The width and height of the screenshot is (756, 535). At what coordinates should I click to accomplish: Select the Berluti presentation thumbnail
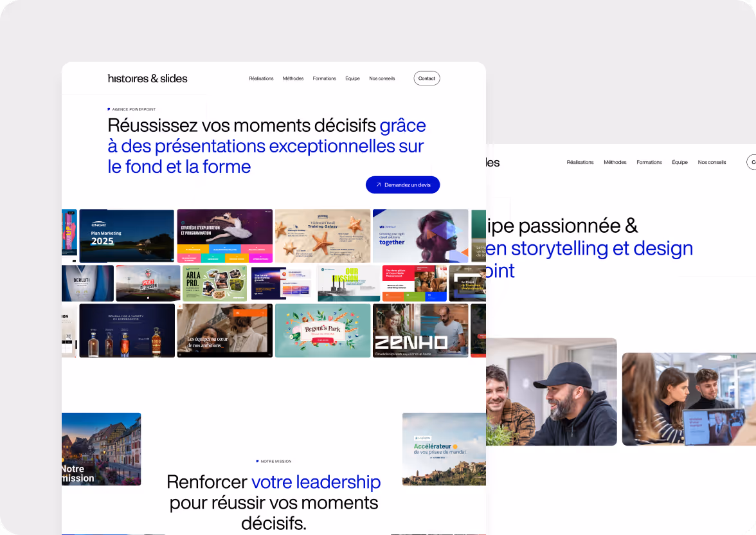[87, 283]
